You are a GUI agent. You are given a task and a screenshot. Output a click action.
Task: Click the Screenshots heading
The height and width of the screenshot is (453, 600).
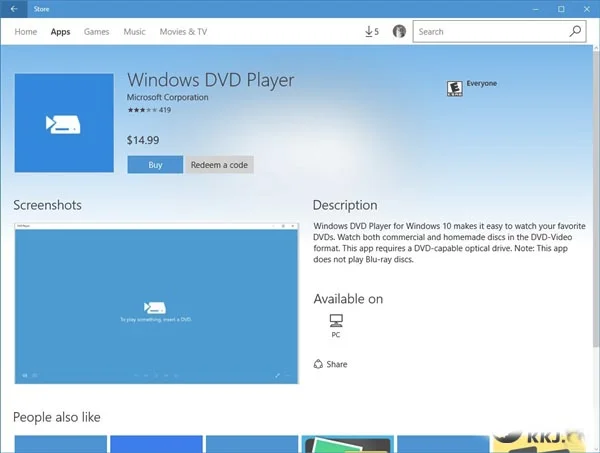click(x=47, y=205)
